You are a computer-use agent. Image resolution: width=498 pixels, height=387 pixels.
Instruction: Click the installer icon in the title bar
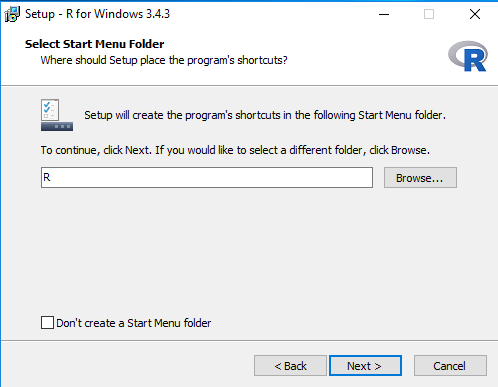point(12,14)
